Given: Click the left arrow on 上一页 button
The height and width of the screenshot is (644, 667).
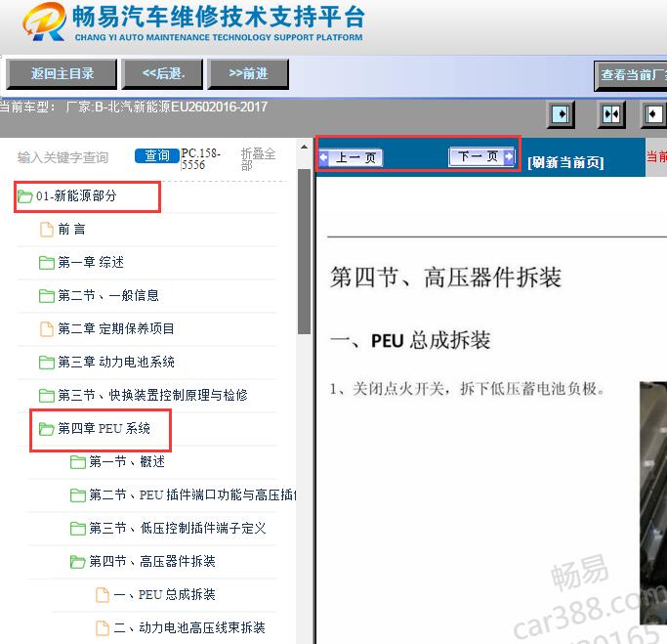Looking at the screenshot, I should click(x=324, y=157).
